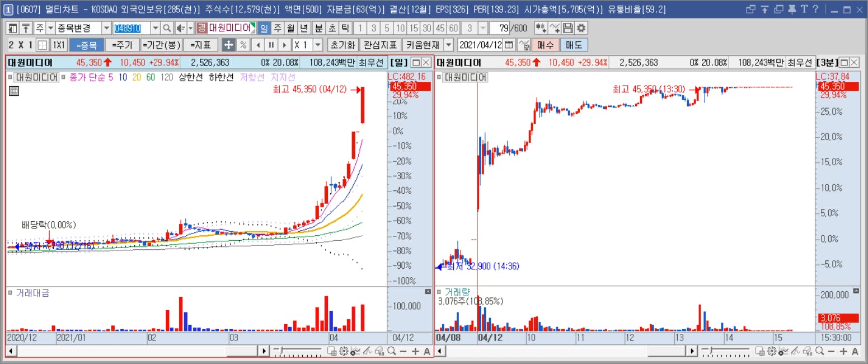
Task: Toggle the % percent scale button
Action: [243, 45]
